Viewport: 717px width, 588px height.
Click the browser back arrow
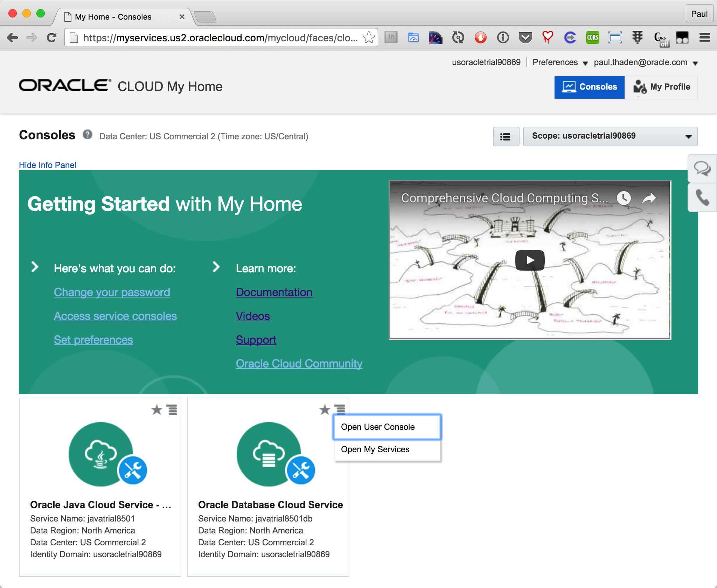tap(13, 37)
